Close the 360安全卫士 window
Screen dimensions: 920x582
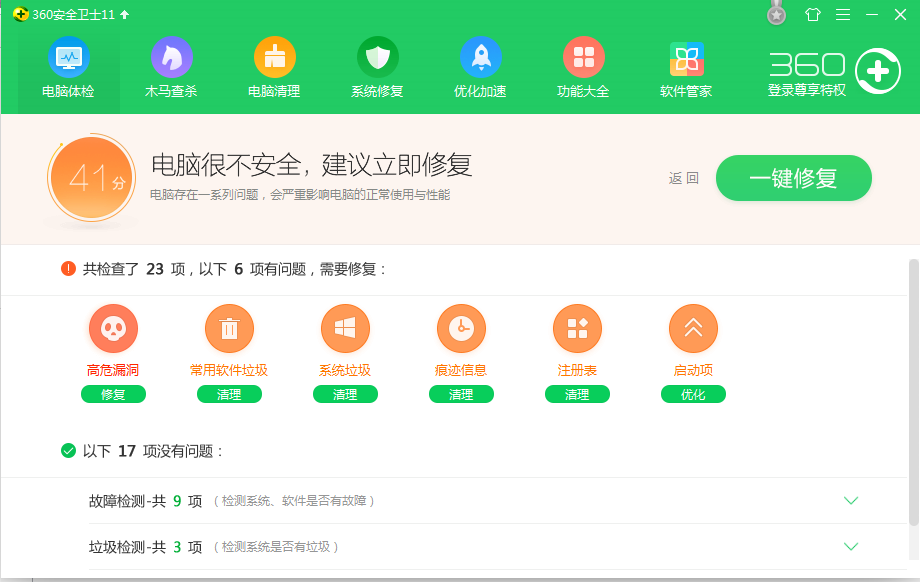pyautogui.click(x=900, y=15)
